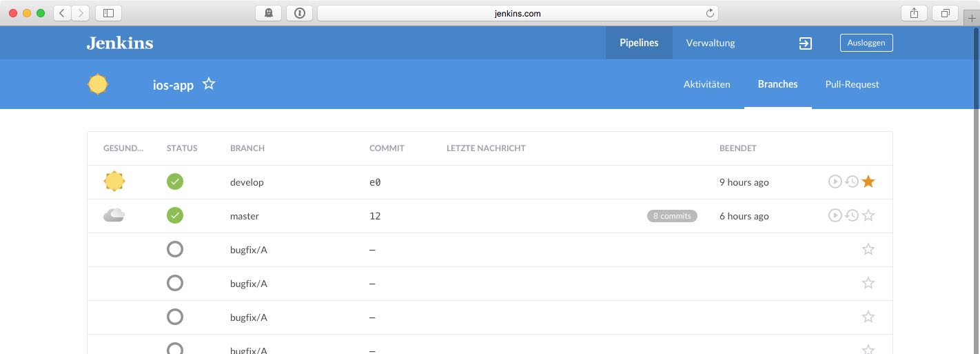Click the Ausloggen button
The image size is (980, 354).
click(x=866, y=43)
